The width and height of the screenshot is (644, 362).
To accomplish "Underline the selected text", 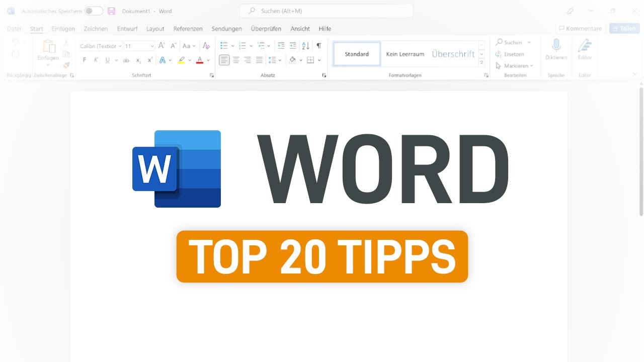I will pos(107,60).
